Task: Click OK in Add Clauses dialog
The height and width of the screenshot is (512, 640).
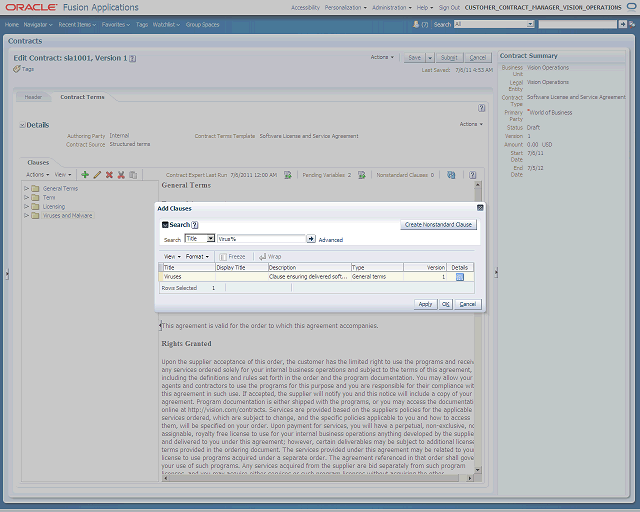Action: tap(446, 304)
